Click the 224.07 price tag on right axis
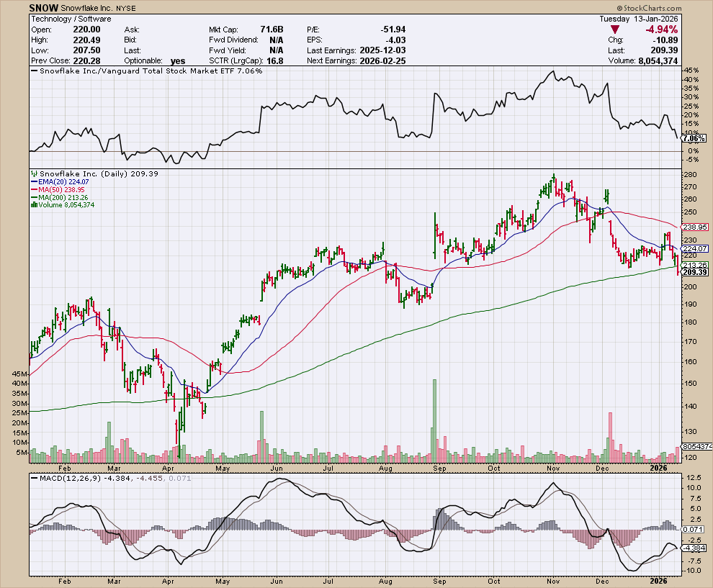The image size is (713, 588). click(695, 248)
